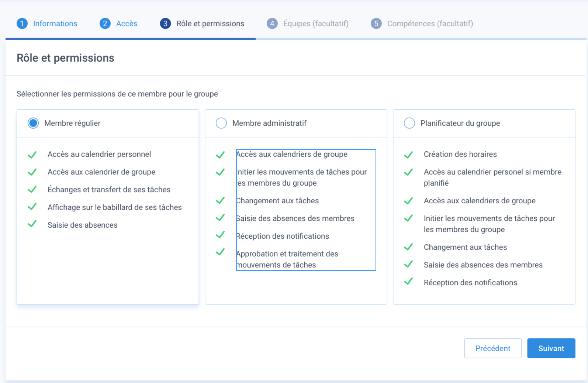Image resolution: width=588 pixels, height=383 pixels.
Task: Select the Membre administratif radio button
Action: point(221,123)
